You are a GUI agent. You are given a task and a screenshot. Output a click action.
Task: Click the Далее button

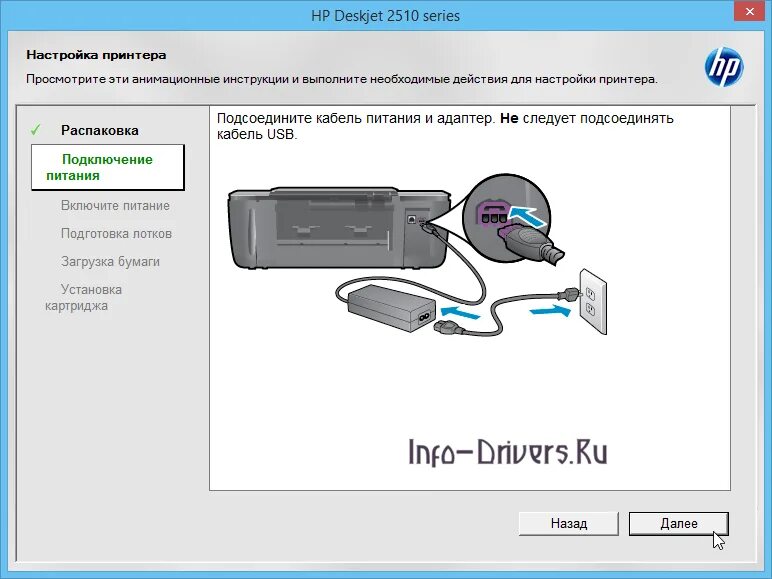point(678,523)
